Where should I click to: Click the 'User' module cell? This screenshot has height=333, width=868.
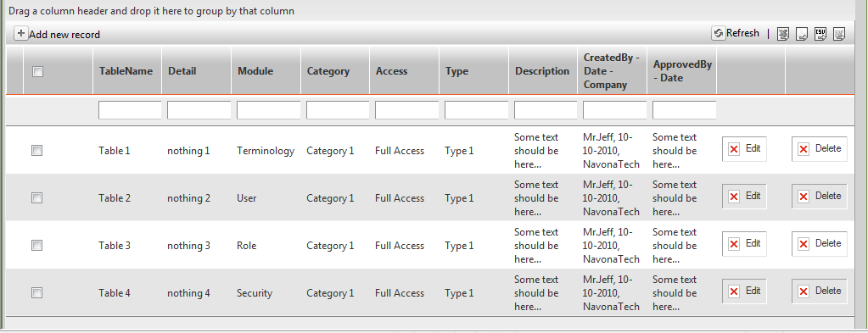(247, 198)
